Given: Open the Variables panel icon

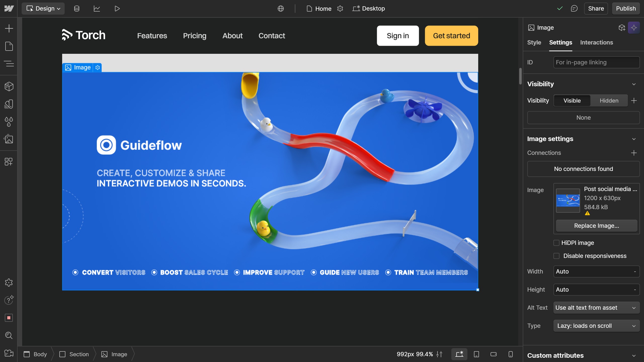Looking at the screenshot, I should point(9,104).
